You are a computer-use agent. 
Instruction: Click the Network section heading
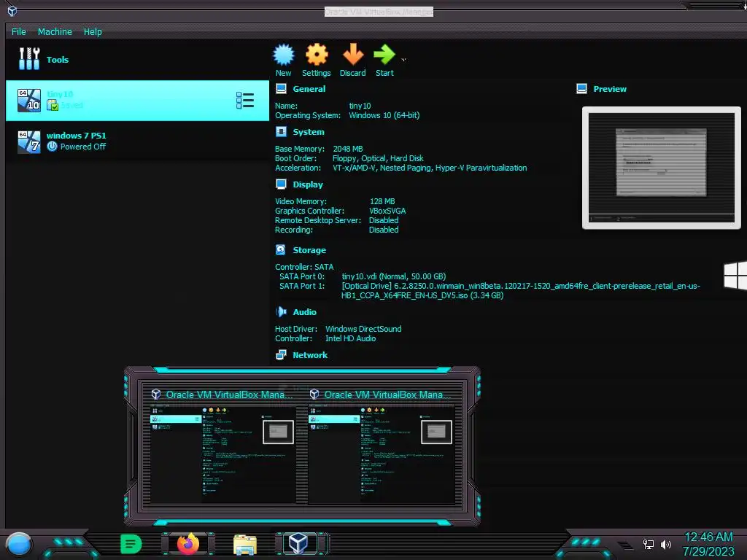pyautogui.click(x=309, y=355)
